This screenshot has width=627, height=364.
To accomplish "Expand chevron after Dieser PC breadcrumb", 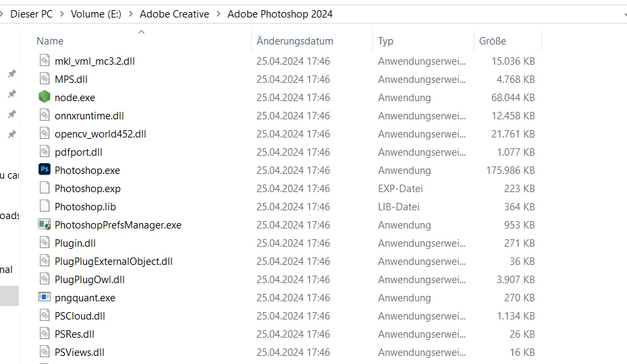I will tap(61, 14).
